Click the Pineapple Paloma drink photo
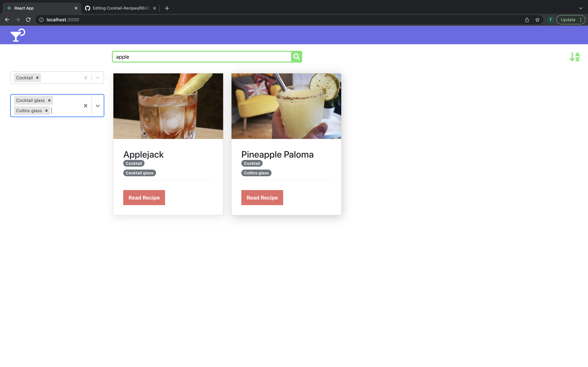The height and width of the screenshot is (367, 588). pos(286,106)
